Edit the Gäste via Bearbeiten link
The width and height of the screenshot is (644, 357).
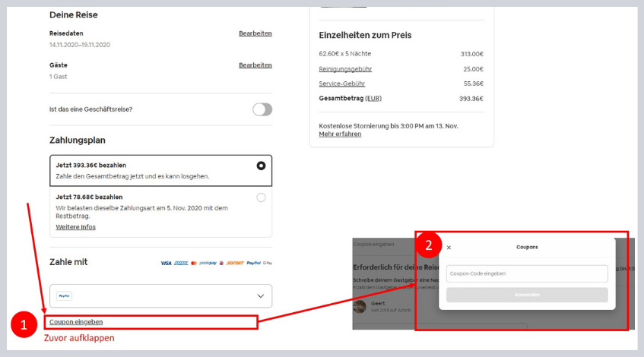click(255, 65)
